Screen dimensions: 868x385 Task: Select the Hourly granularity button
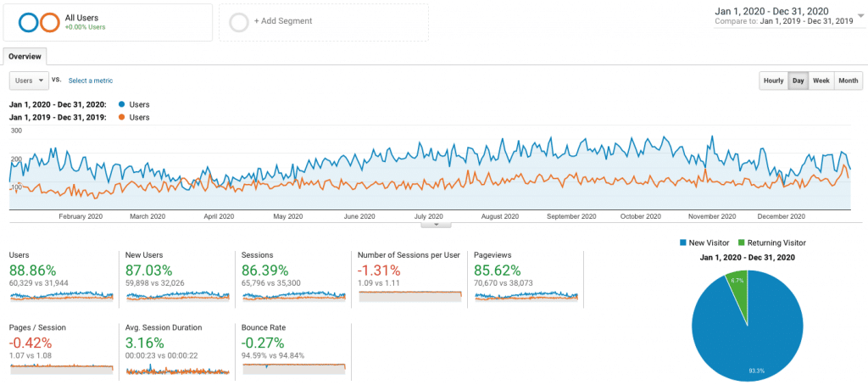click(x=773, y=81)
